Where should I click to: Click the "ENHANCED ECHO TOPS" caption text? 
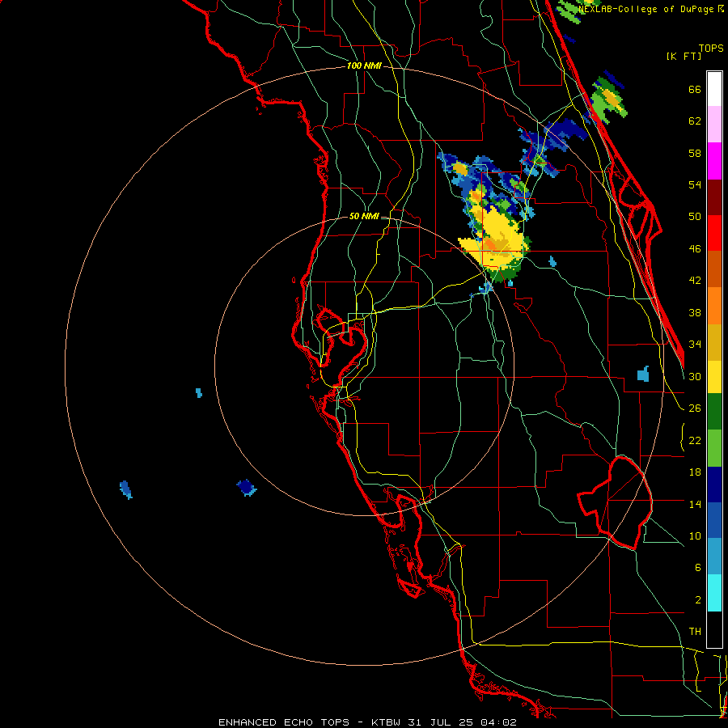pyautogui.click(x=284, y=722)
